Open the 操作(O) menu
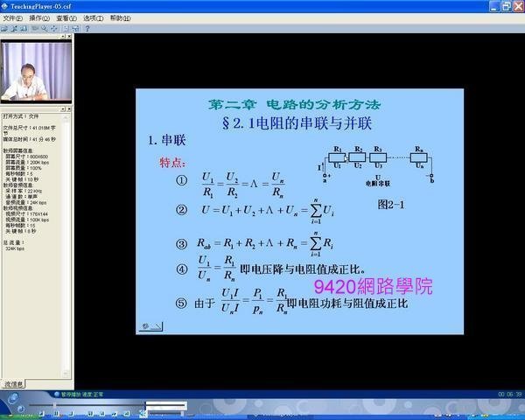525x420 pixels. click(x=39, y=17)
